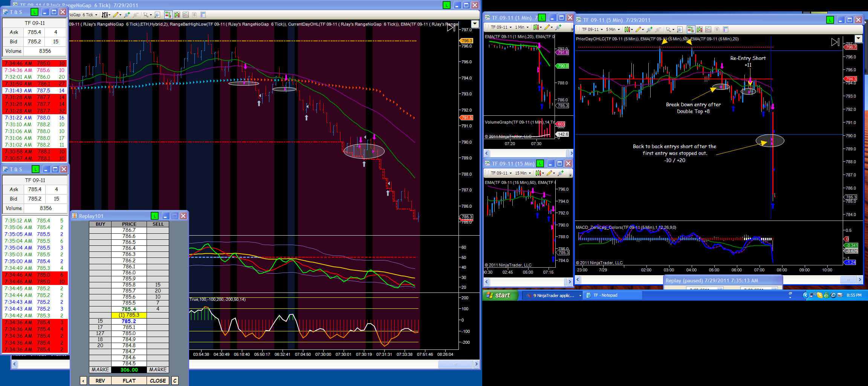Zoom out on the Range chart
This screenshot has width=868, height=386.
tap(136, 15)
